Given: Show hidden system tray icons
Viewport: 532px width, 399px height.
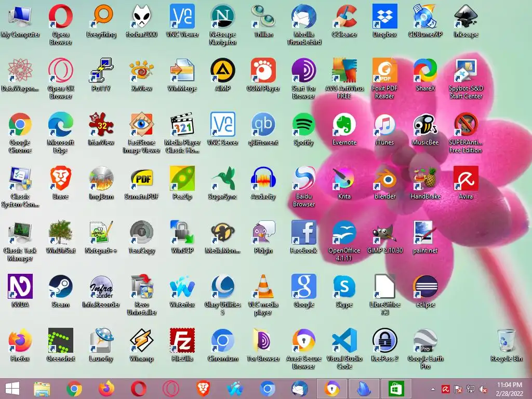Looking at the screenshot, I should 433,389.
